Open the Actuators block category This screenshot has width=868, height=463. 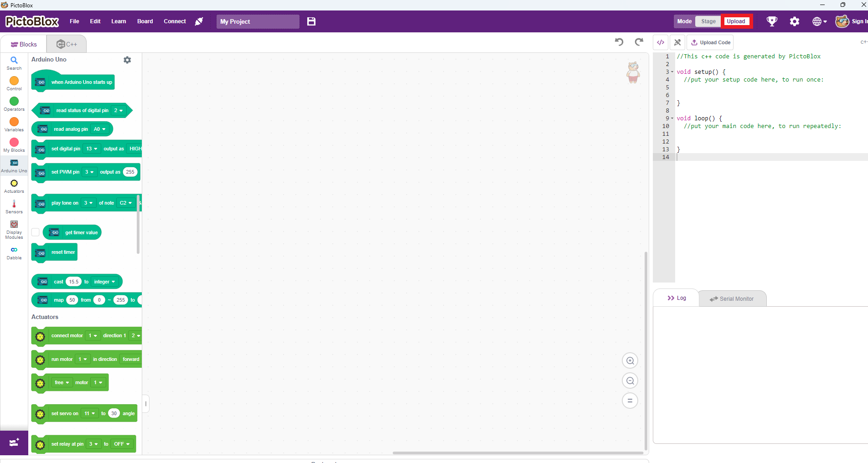coord(14,186)
